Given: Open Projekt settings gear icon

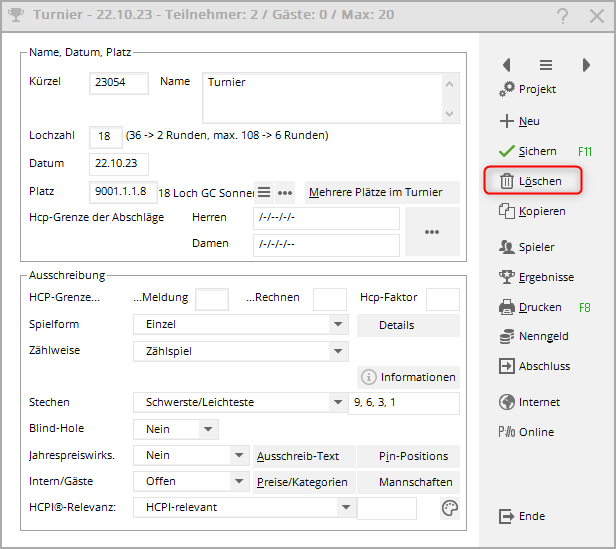Looking at the screenshot, I should (x=506, y=90).
